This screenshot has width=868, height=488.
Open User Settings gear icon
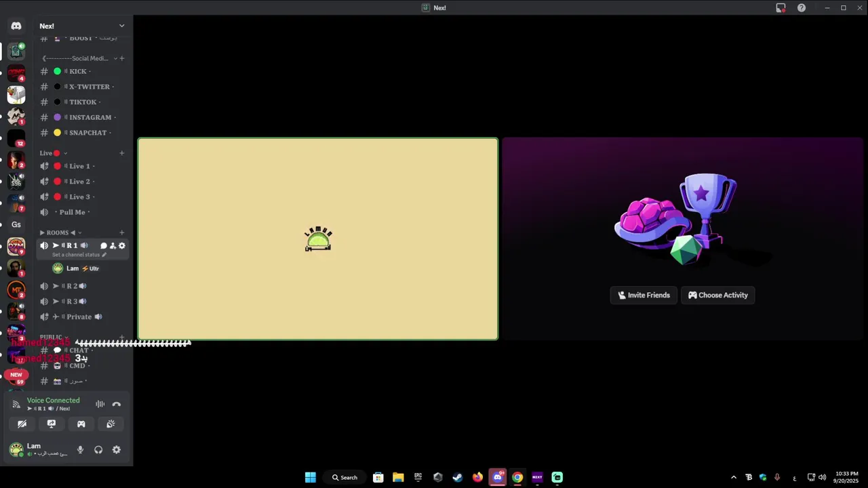(117, 449)
